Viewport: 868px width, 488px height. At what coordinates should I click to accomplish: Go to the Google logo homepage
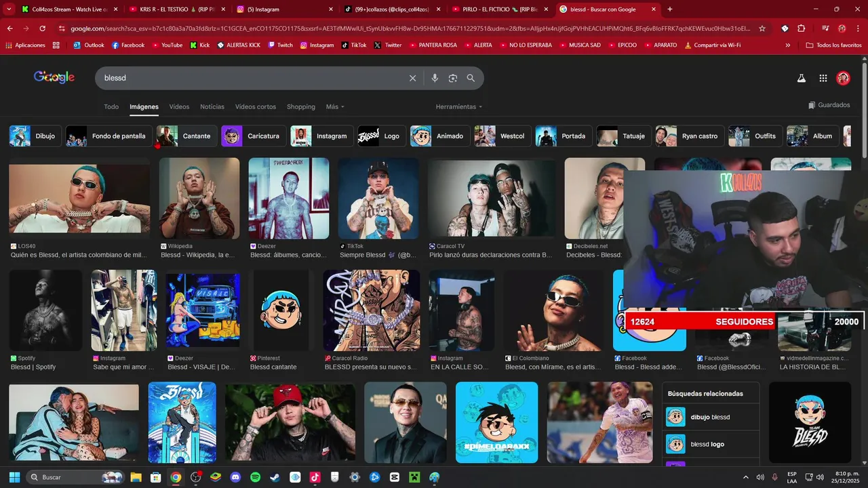(x=54, y=77)
